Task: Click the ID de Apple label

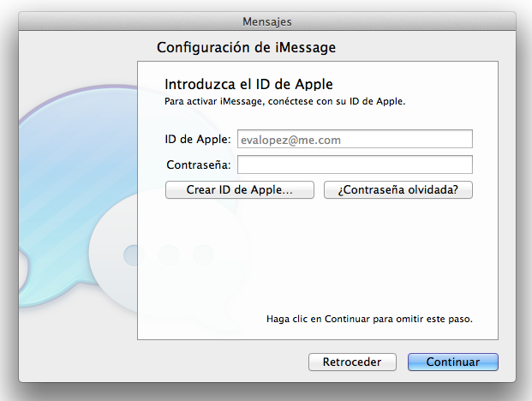Action: point(198,139)
